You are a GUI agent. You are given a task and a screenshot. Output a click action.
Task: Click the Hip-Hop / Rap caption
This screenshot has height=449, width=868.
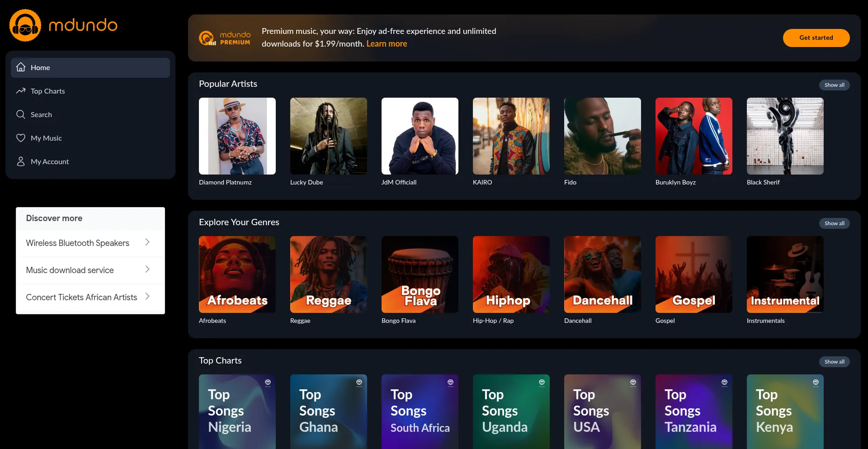493,321
